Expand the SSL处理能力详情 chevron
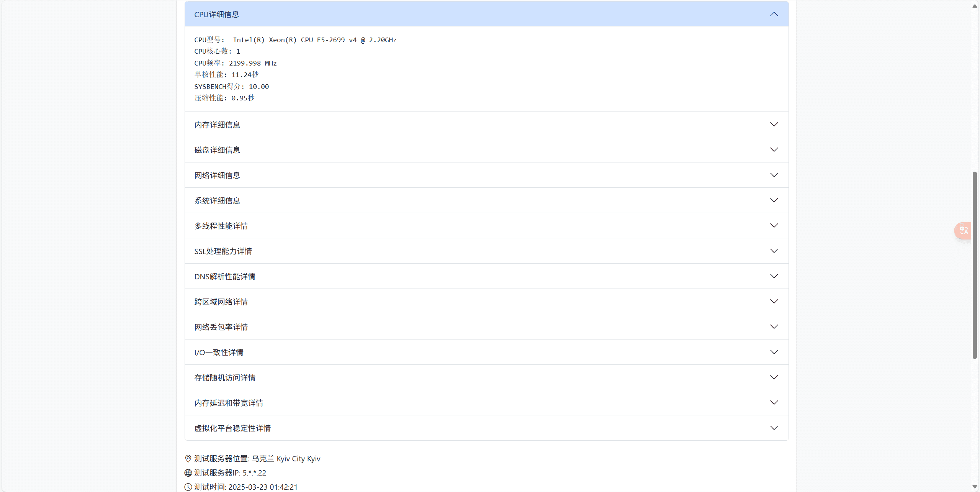980x492 pixels. pyautogui.click(x=774, y=251)
